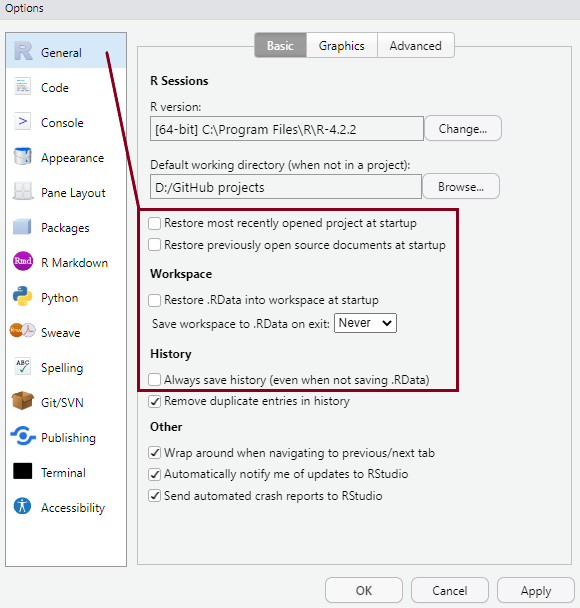Click the Code document icon
Screen dimensions: 580x608
pyautogui.click(x=22, y=86)
